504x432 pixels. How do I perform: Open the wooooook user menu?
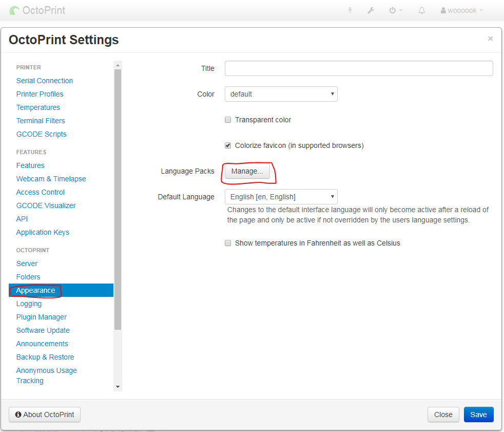tap(462, 11)
